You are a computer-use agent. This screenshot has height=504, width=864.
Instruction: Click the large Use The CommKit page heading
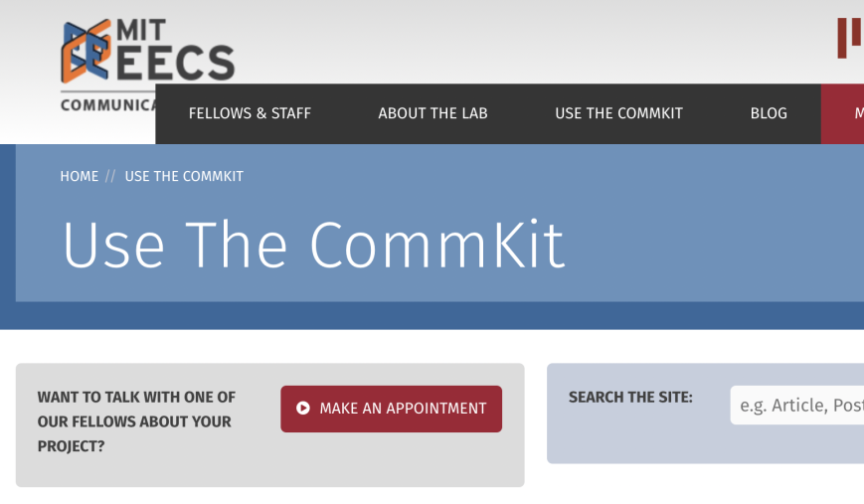point(313,245)
